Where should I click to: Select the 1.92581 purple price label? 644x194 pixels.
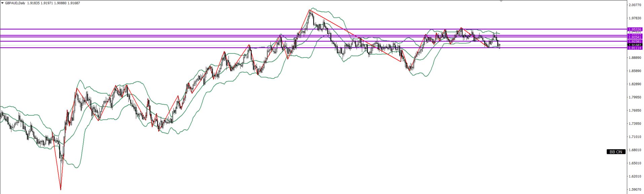point(635,41)
